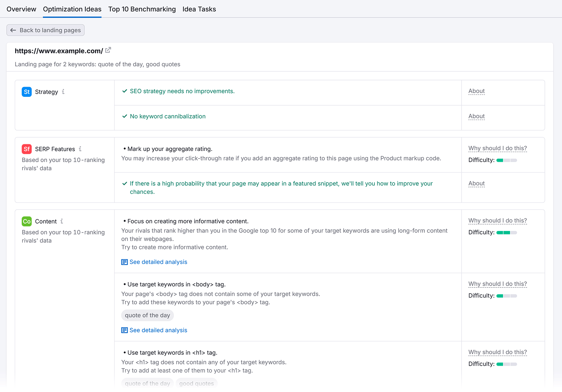Switch to the Idea Tasks tab
This screenshot has height=392, width=562.
(199, 9)
